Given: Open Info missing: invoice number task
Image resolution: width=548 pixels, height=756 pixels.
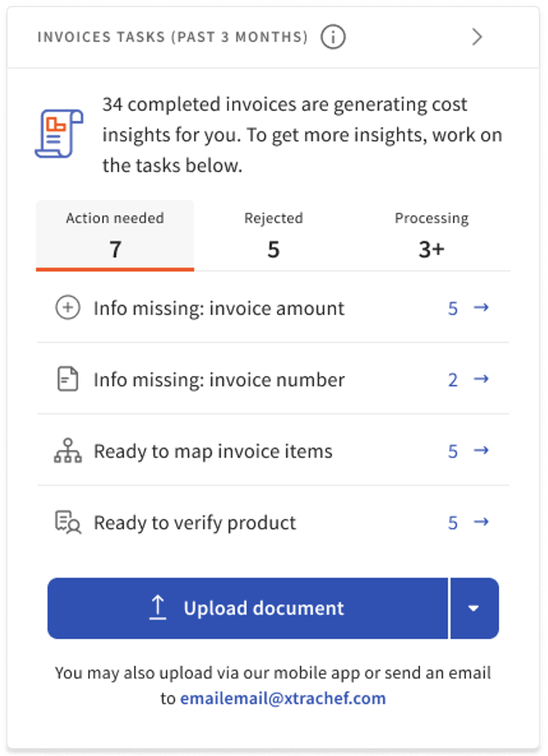Looking at the screenshot, I should tap(219, 379).
